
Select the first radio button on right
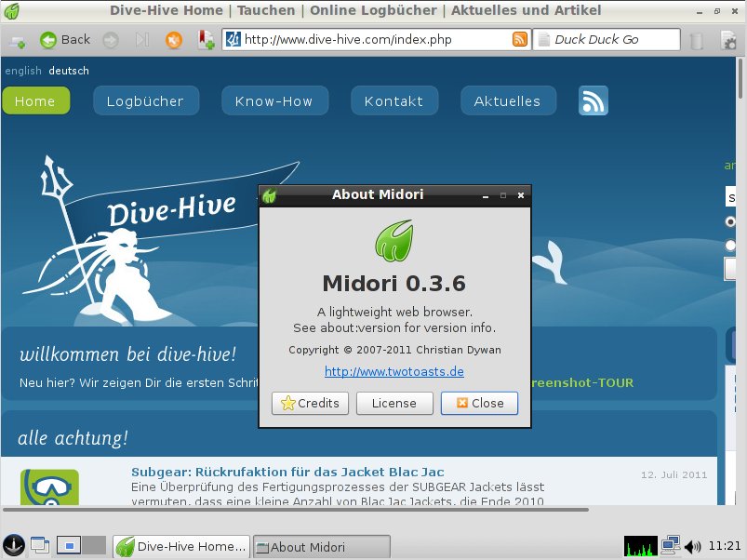(x=730, y=221)
